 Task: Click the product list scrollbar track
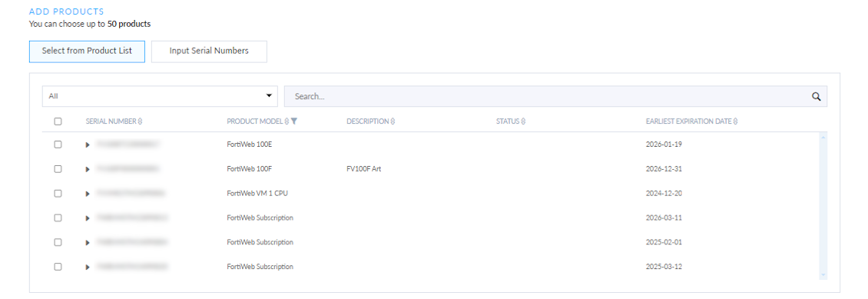[823, 205]
